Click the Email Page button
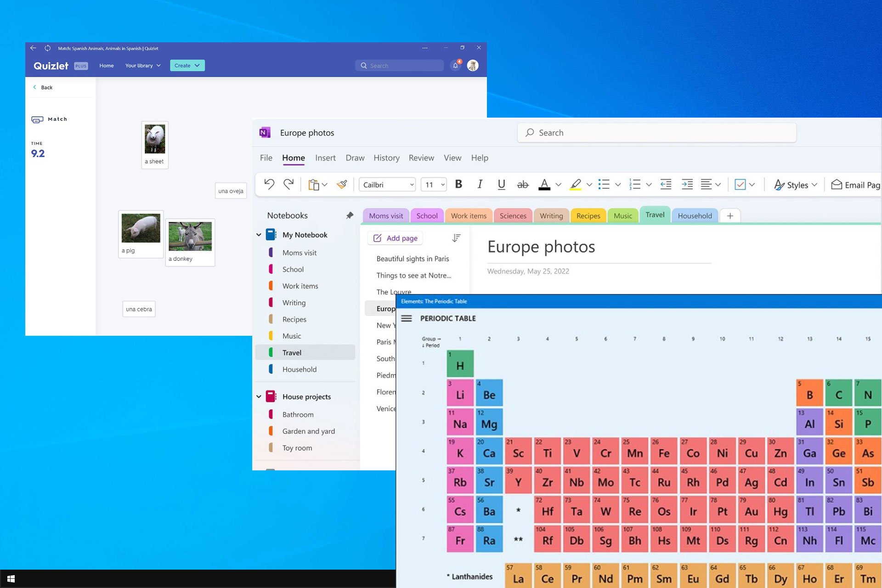The width and height of the screenshot is (882, 588). [856, 185]
